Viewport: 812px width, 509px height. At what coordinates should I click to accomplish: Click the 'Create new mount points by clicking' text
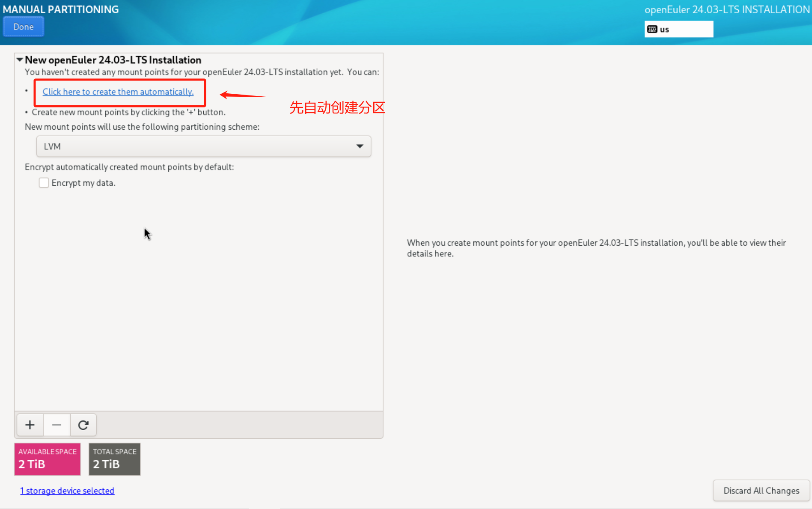(128, 112)
